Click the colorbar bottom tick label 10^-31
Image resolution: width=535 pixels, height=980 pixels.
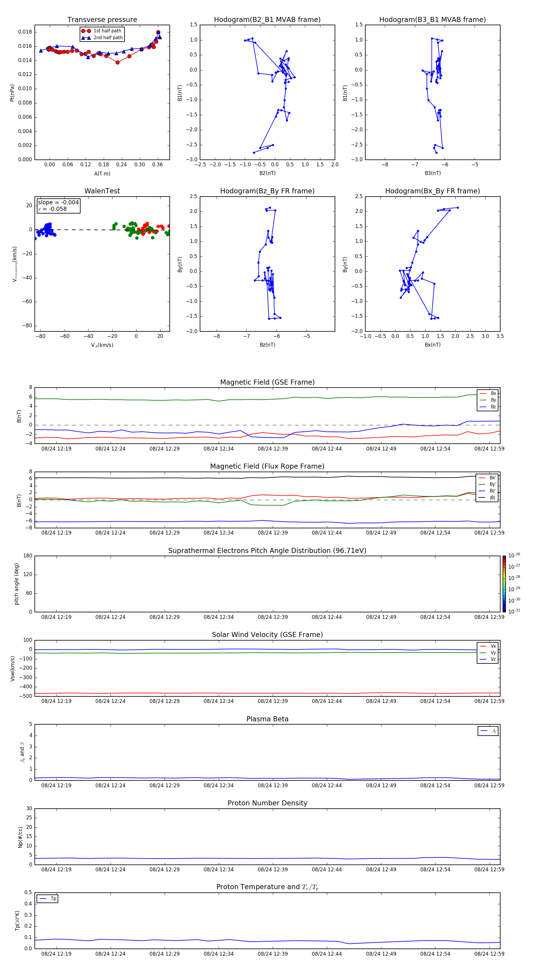click(x=514, y=611)
